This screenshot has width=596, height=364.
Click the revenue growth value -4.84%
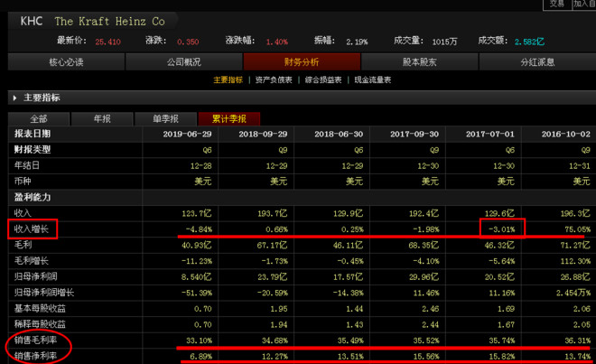(x=199, y=229)
